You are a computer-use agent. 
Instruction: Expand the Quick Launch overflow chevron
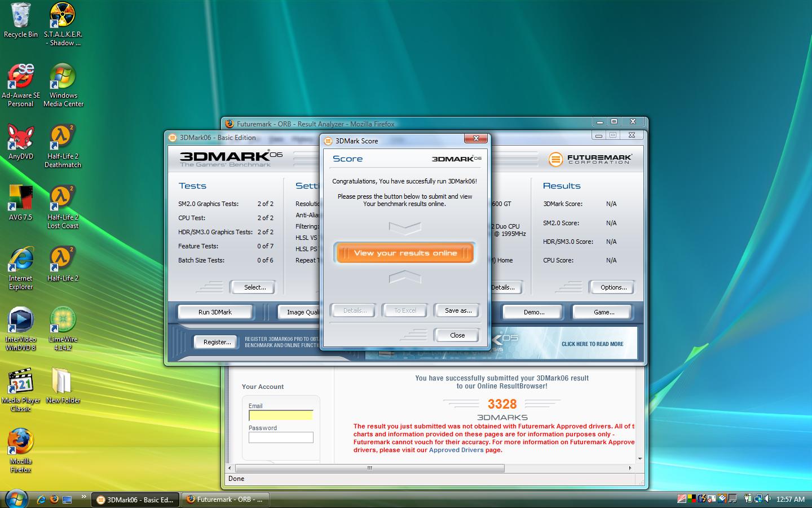[x=83, y=497]
